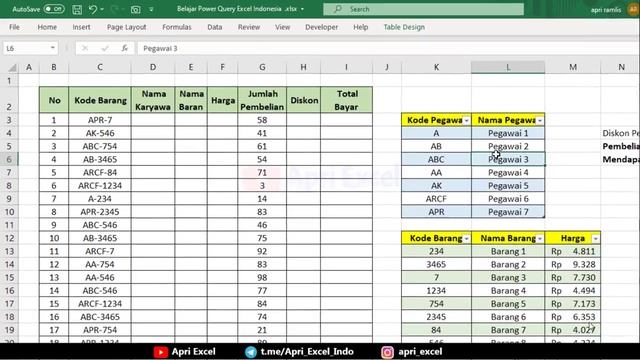Click the Enter checkmark in formula bar

105,48
